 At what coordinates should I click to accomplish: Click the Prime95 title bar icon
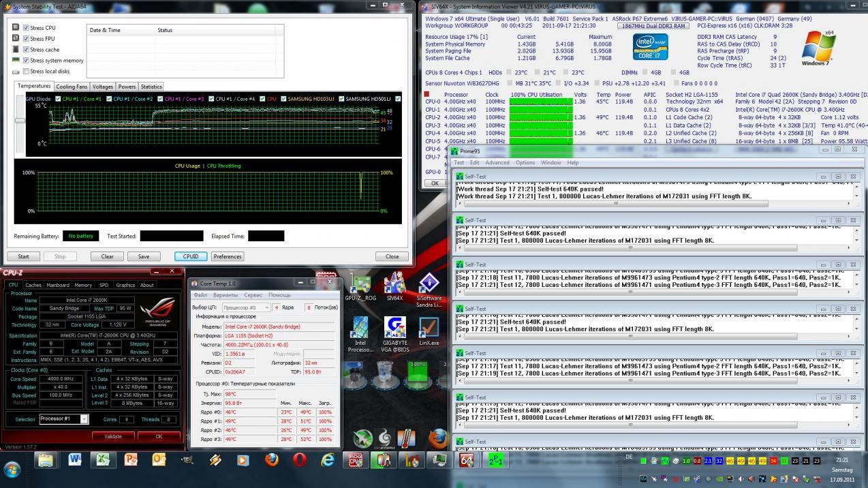(x=454, y=151)
